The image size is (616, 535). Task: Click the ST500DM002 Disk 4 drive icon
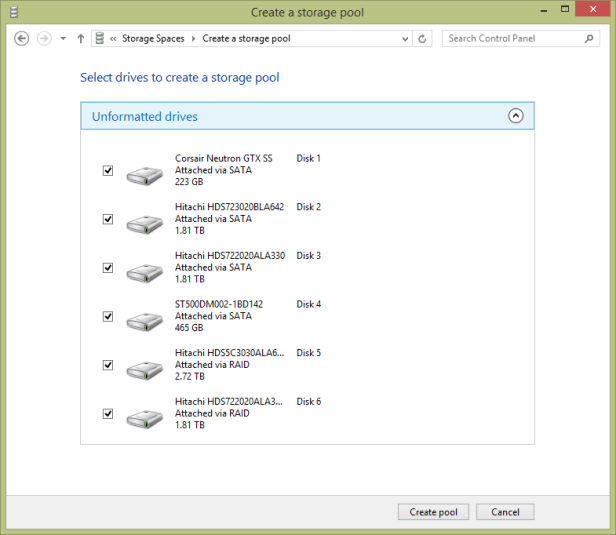click(145, 322)
